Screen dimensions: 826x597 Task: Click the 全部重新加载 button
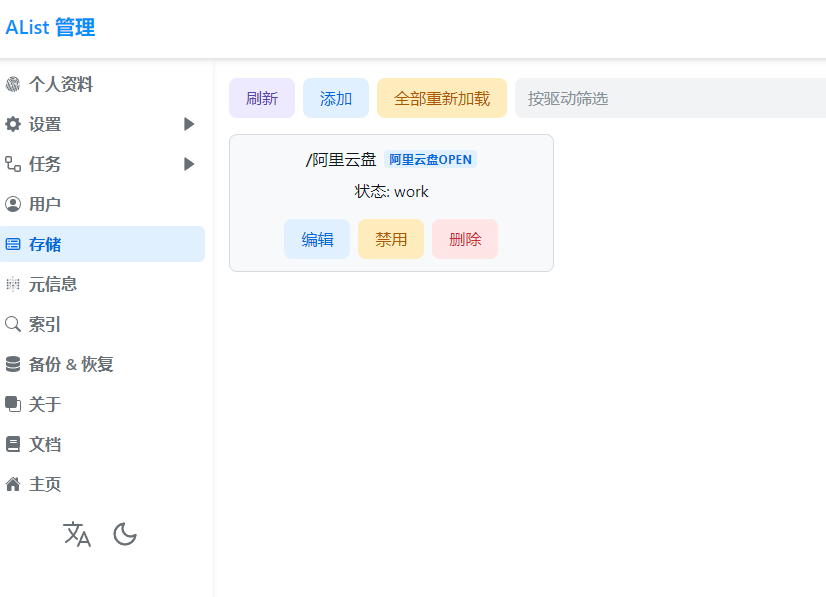pyautogui.click(x=441, y=98)
